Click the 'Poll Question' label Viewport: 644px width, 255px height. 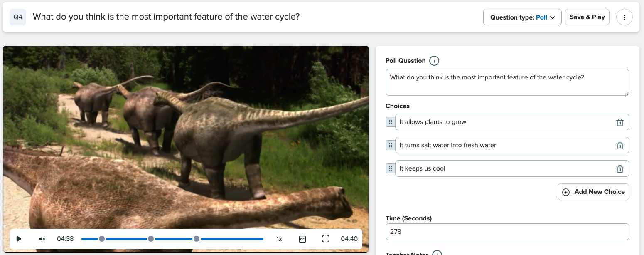click(x=406, y=61)
